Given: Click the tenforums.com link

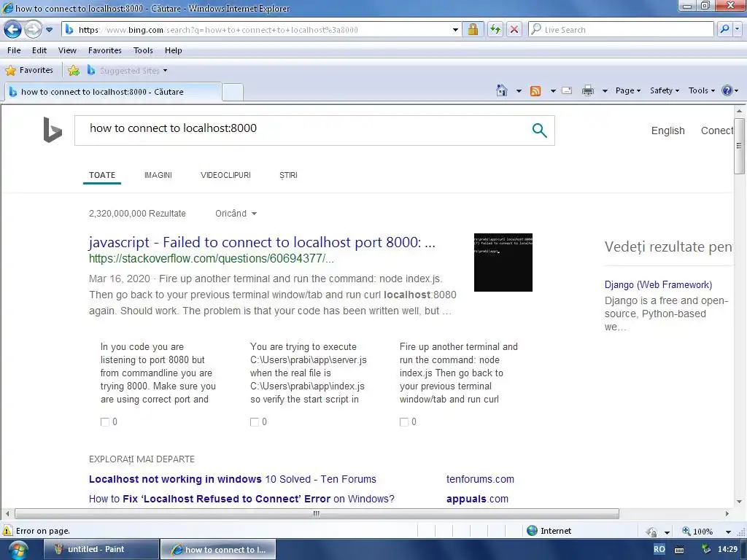Looking at the screenshot, I should point(480,479).
